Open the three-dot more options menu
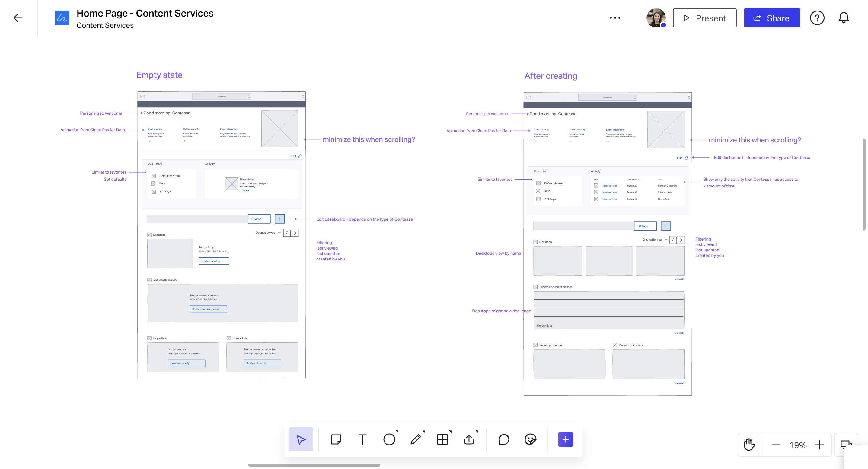This screenshot has height=469, width=868. 615,18
